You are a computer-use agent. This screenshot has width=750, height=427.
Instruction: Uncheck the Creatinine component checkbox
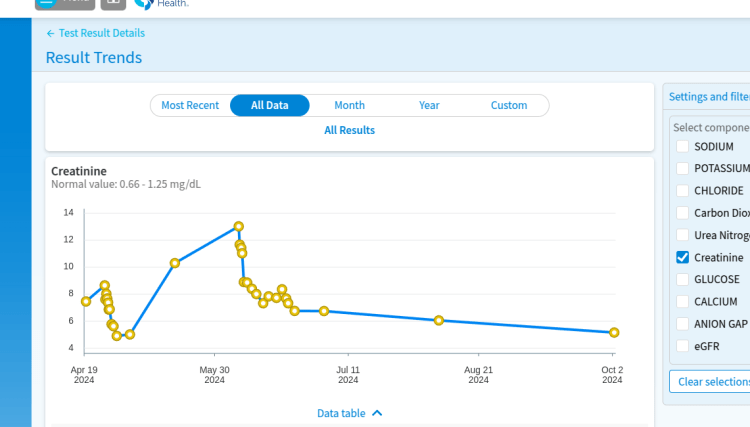(x=682, y=258)
